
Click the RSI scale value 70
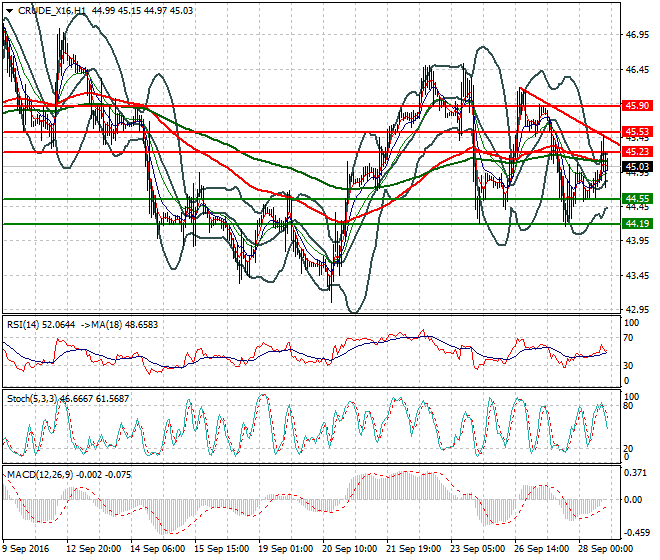coord(628,338)
